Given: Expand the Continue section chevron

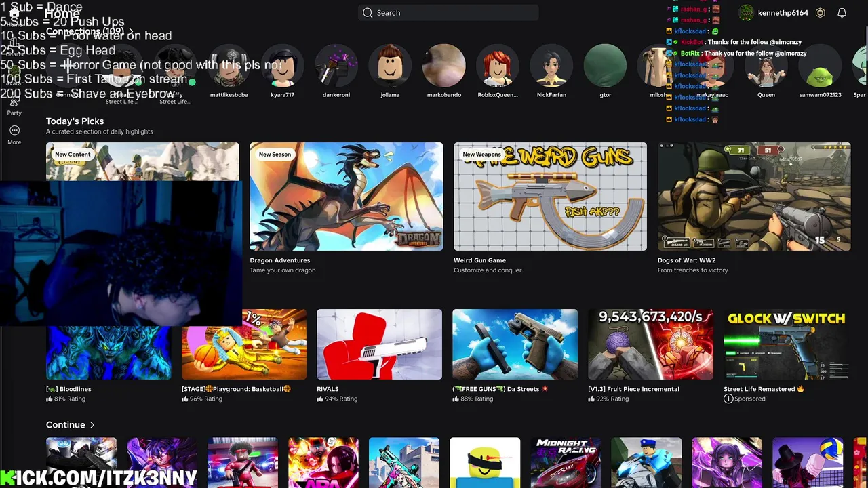Looking at the screenshot, I should click(92, 425).
